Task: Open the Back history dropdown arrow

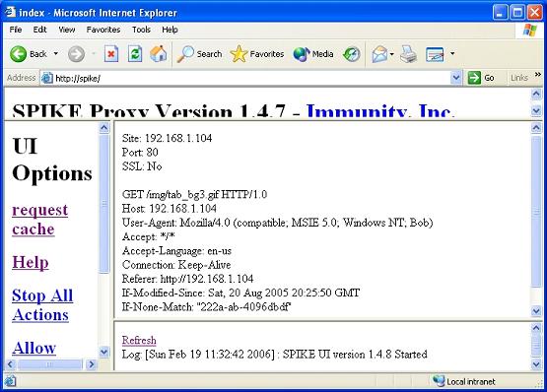Action: click(55, 54)
